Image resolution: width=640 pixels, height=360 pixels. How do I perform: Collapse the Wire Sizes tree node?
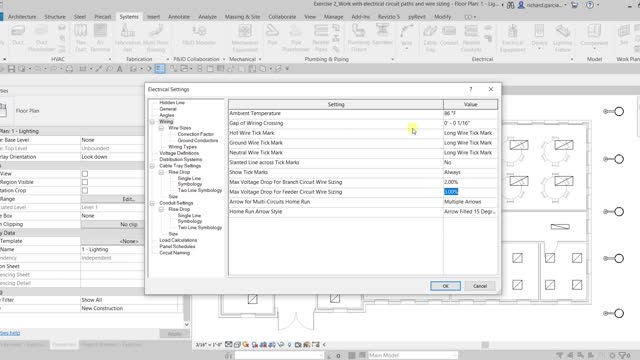pyautogui.click(x=162, y=128)
